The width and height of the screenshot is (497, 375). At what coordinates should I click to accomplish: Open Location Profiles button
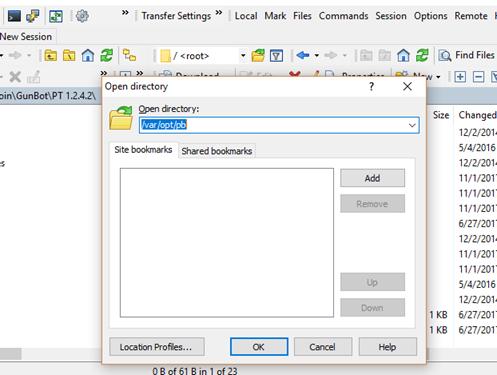pos(156,347)
